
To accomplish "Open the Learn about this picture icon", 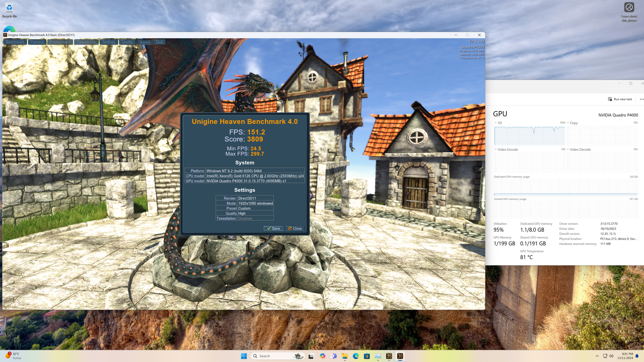I will tap(629, 12).
